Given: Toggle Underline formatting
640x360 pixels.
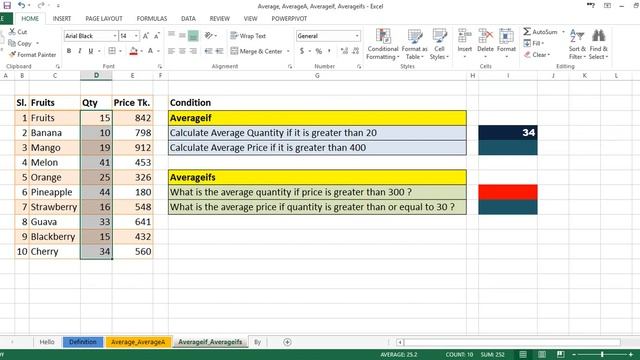Looking at the screenshot, I should (91, 51).
